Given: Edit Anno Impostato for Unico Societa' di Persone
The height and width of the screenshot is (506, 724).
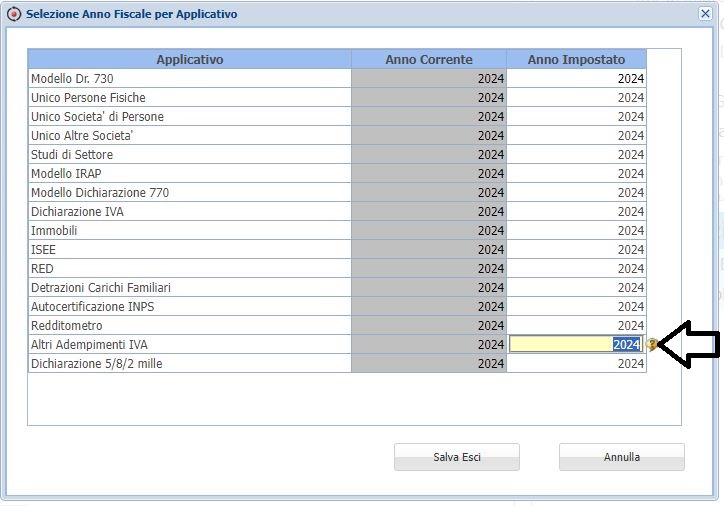Looking at the screenshot, I should 576,116.
